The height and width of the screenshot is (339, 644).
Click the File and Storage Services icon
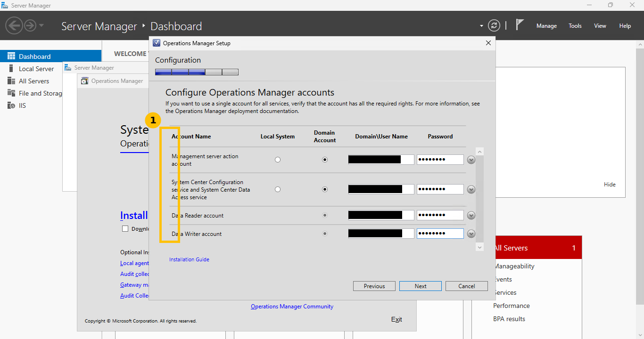(11, 93)
